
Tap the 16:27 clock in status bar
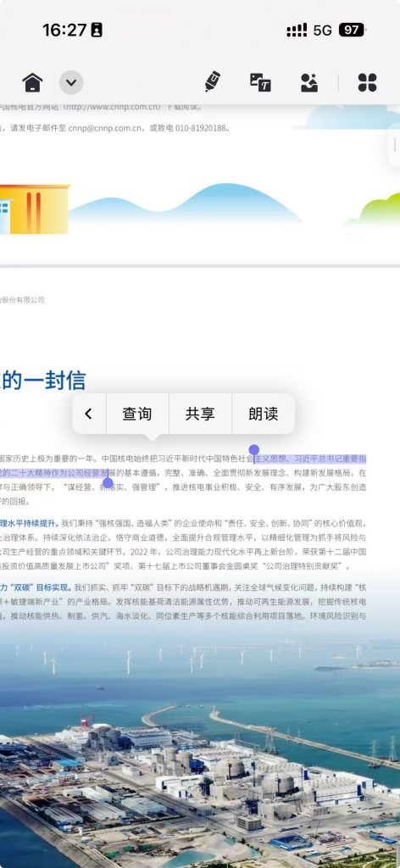click(64, 30)
